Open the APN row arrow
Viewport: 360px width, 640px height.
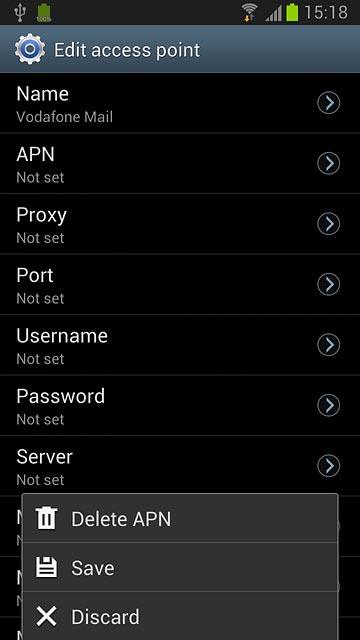tap(328, 163)
